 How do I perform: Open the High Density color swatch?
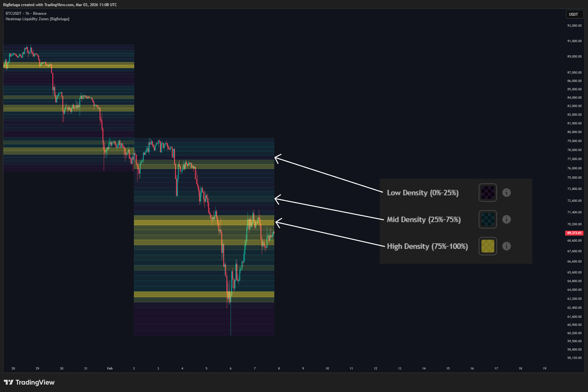click(487, 246)
